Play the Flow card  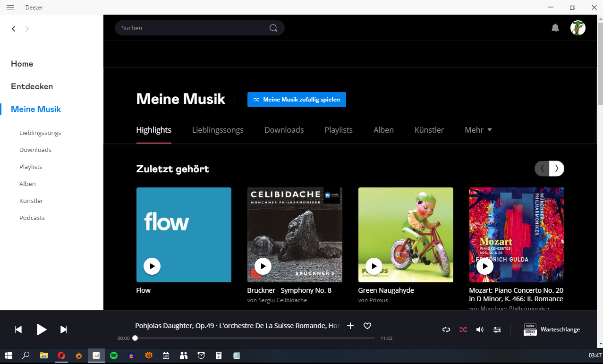point(152,266)
